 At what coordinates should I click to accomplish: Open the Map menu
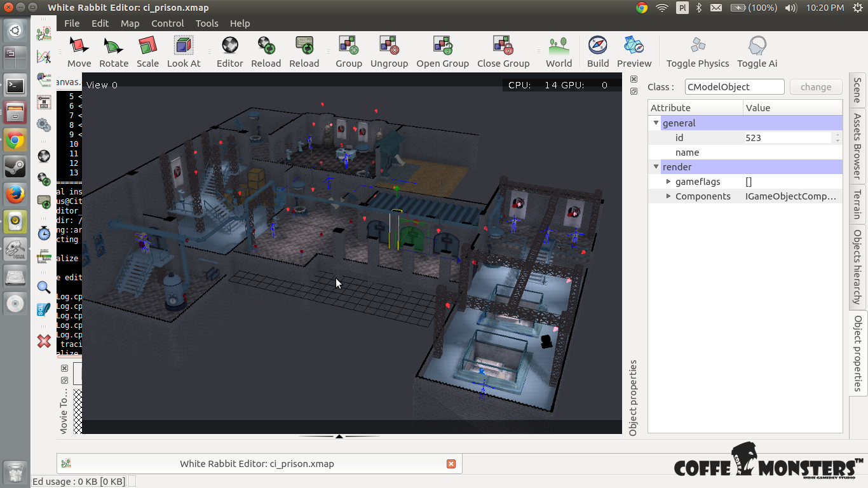coord(130,23)
